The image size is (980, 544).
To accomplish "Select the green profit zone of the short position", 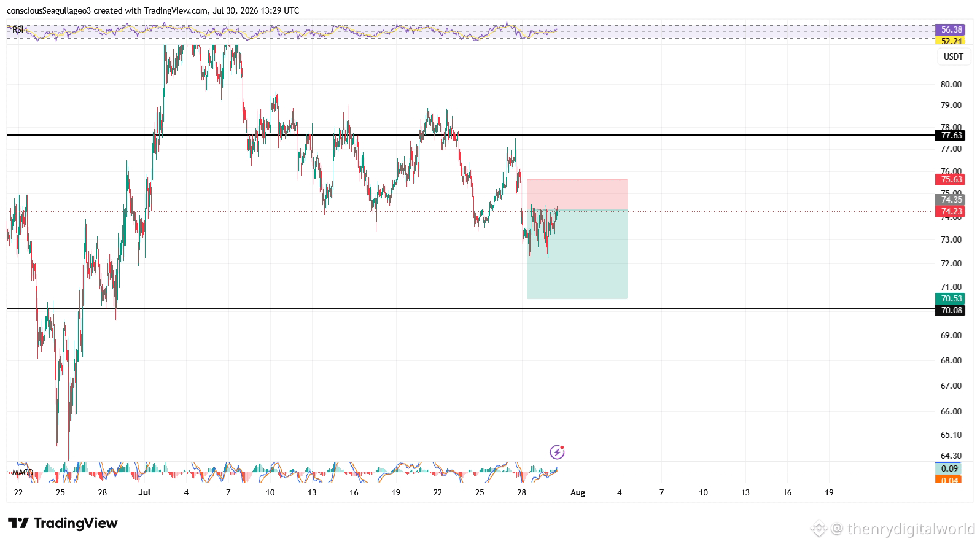I will tap(577, 254).
